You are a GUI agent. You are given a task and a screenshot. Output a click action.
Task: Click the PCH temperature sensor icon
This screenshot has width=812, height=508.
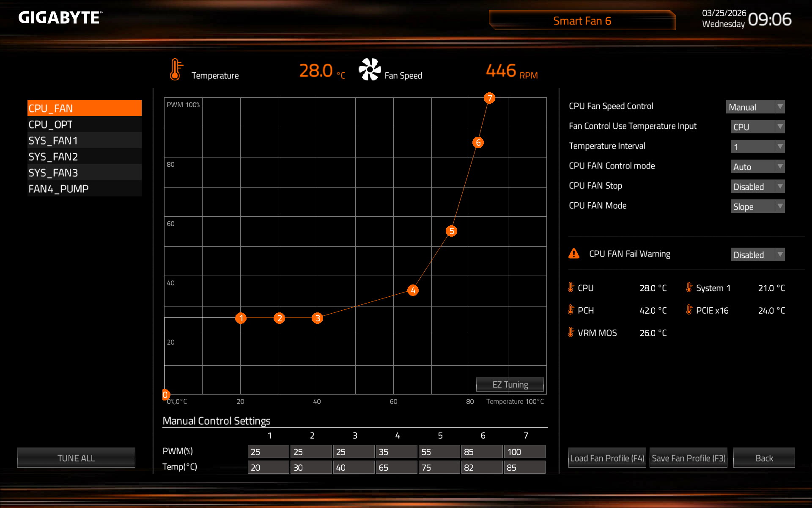571,310
